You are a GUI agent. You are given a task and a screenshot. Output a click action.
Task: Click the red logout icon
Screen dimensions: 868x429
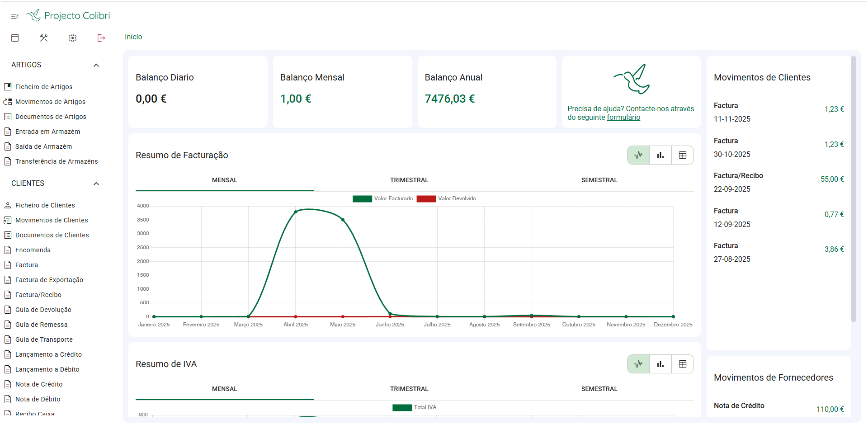pos(101,38)
